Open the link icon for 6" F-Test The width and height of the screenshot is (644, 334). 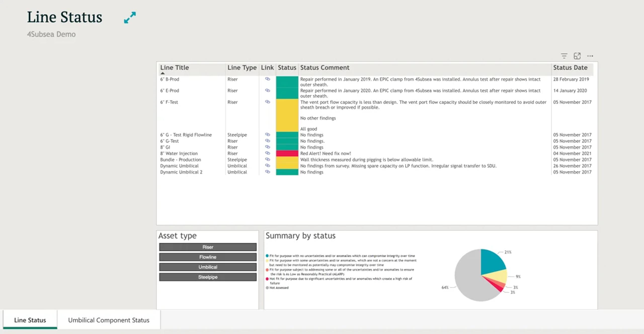tap(267, 102)
